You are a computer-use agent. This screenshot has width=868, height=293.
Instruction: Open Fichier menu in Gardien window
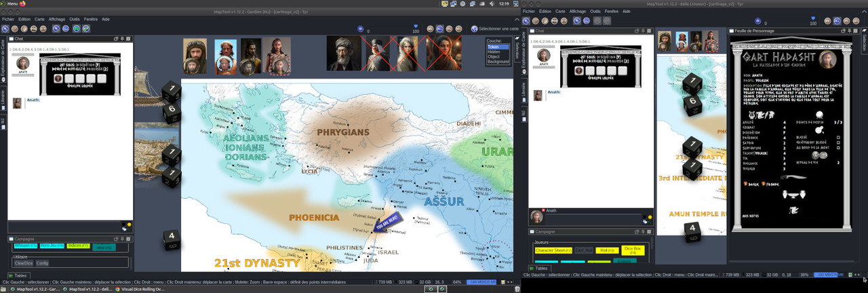[8, 19]
